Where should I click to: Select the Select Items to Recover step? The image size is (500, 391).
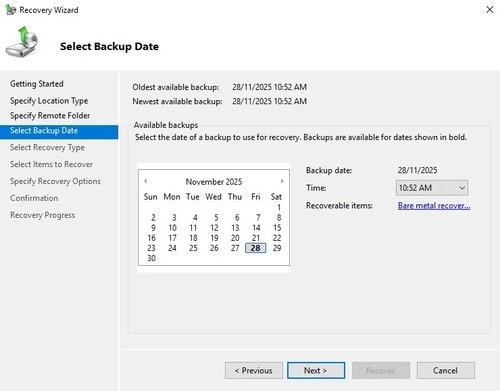click(x=51, y=164)
